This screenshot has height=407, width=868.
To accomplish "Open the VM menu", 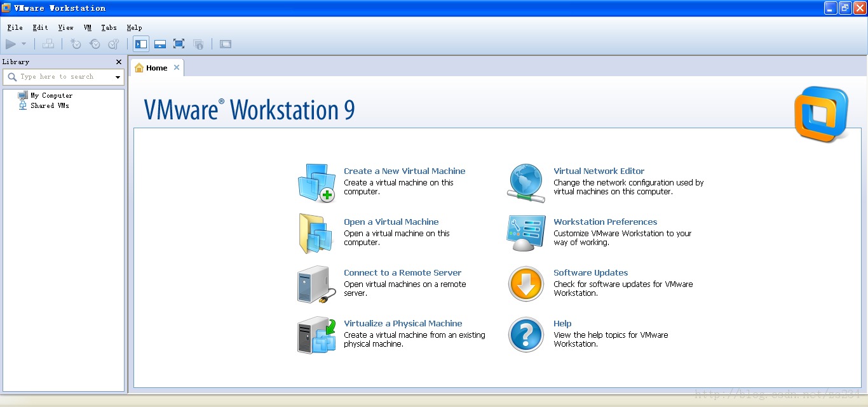I will point(88,28).
